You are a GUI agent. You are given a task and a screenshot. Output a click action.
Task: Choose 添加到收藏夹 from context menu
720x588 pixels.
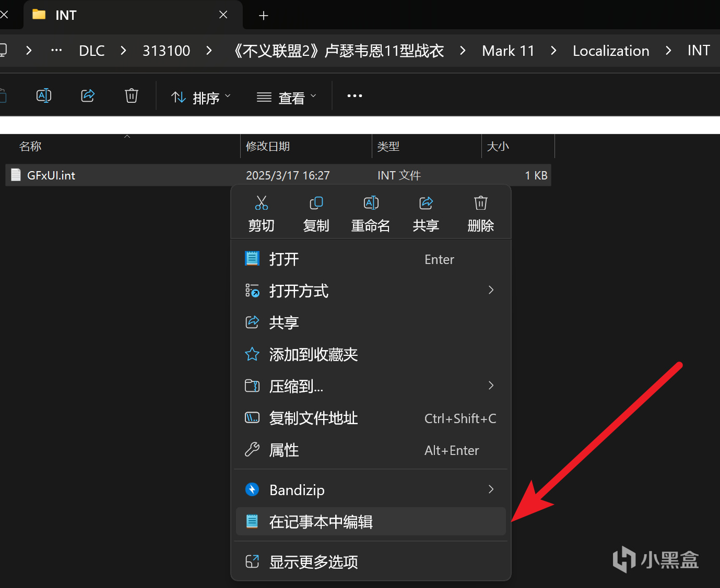371,355
